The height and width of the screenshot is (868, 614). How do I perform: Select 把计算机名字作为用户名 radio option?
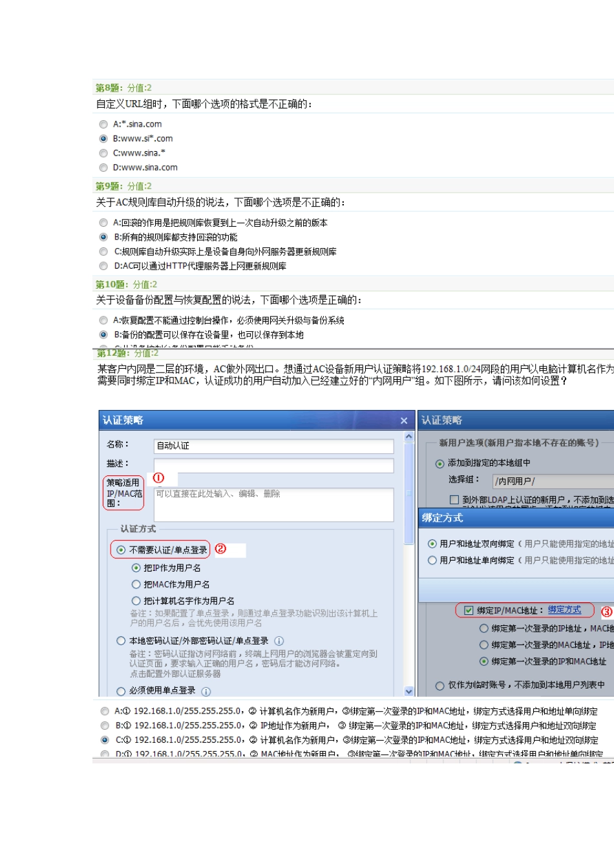(136, 601)
